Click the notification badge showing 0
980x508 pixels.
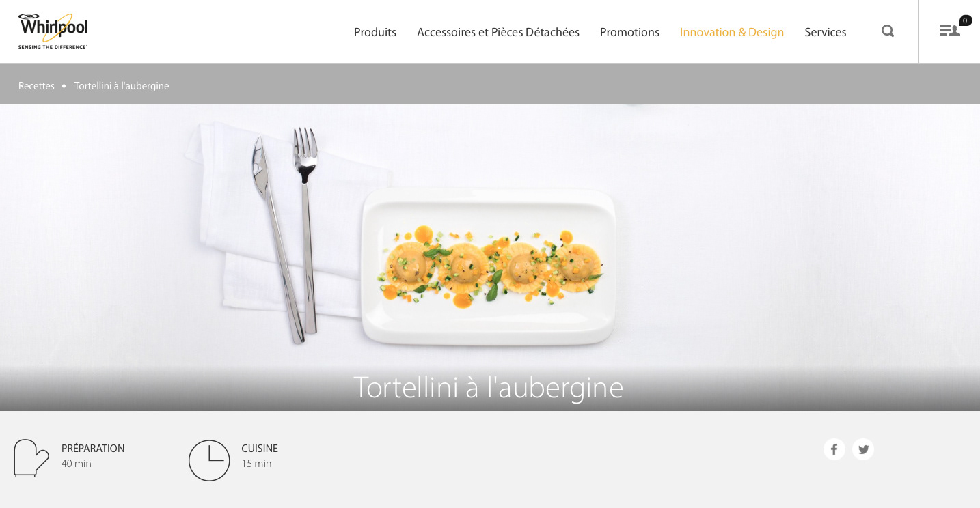point(966,20)
